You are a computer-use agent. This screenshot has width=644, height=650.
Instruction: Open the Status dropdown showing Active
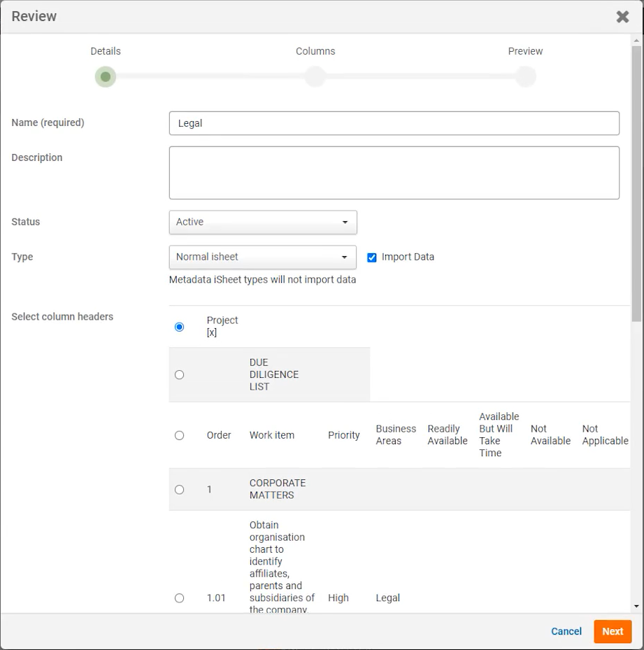point(263,222)
